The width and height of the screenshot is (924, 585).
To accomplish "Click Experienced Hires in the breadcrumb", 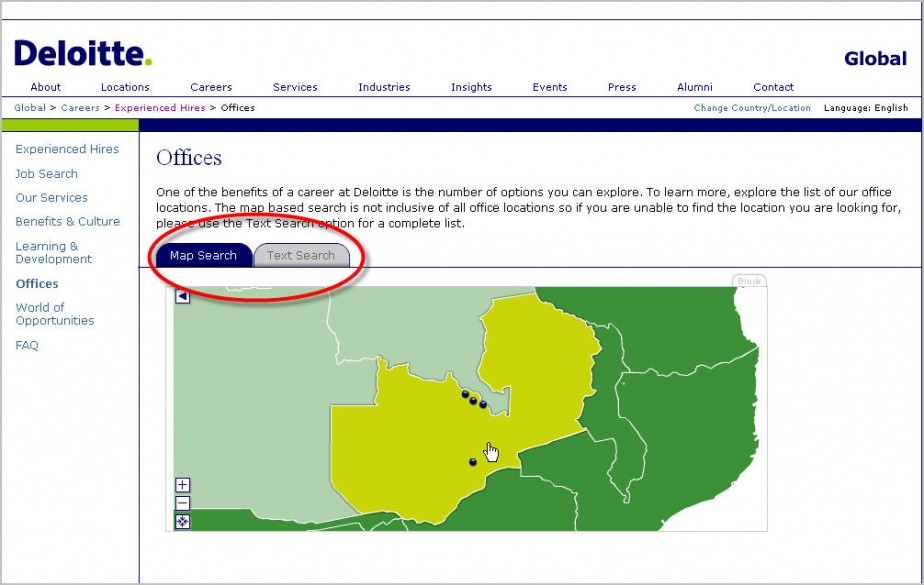I will 160,108.
